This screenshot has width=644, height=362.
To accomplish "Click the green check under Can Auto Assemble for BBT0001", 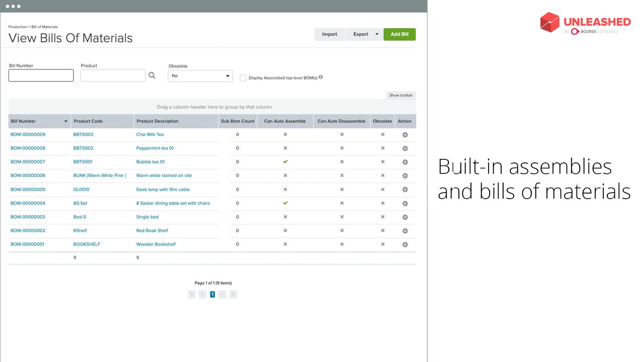I will coord(285,162).
